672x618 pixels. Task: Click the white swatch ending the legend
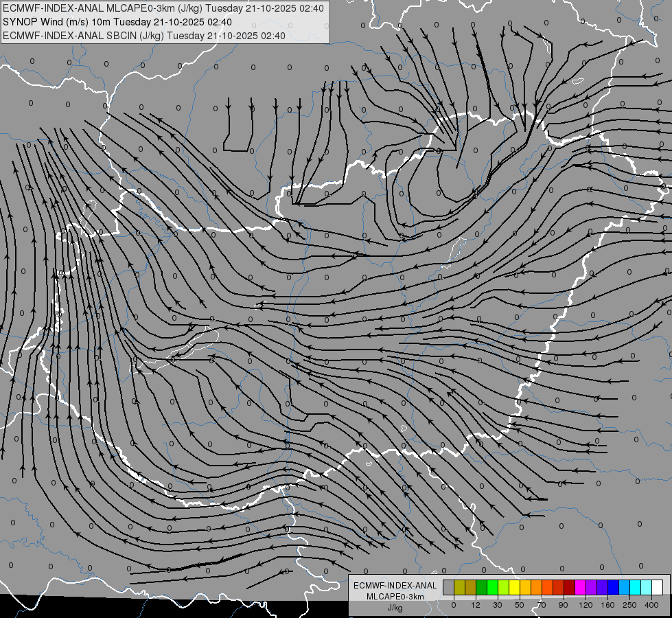coord(658,587)
